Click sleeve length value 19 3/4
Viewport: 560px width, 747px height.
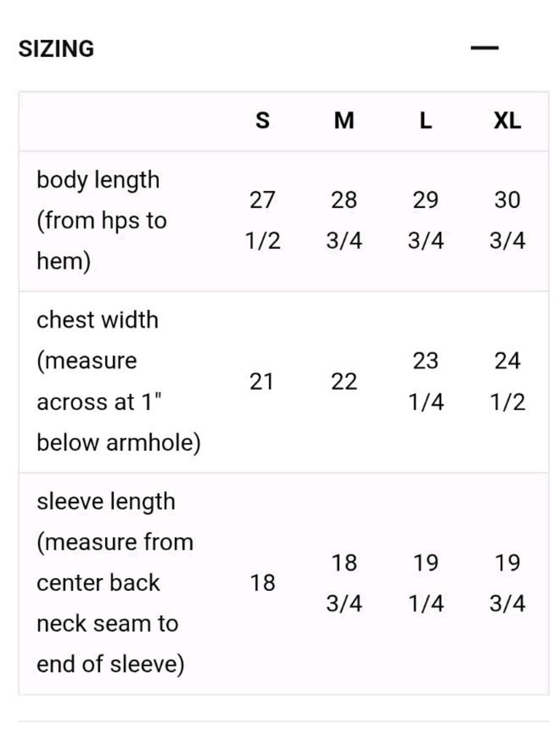point(507,583)
